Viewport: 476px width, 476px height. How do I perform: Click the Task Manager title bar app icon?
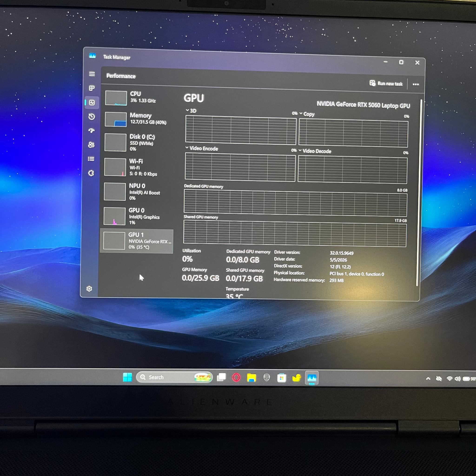click(93, 56)
